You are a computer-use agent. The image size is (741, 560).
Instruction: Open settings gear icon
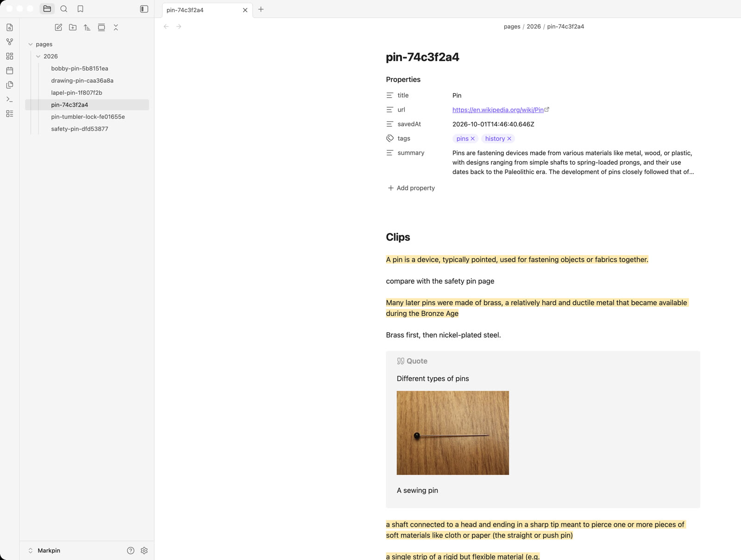[x=144, y=550]
